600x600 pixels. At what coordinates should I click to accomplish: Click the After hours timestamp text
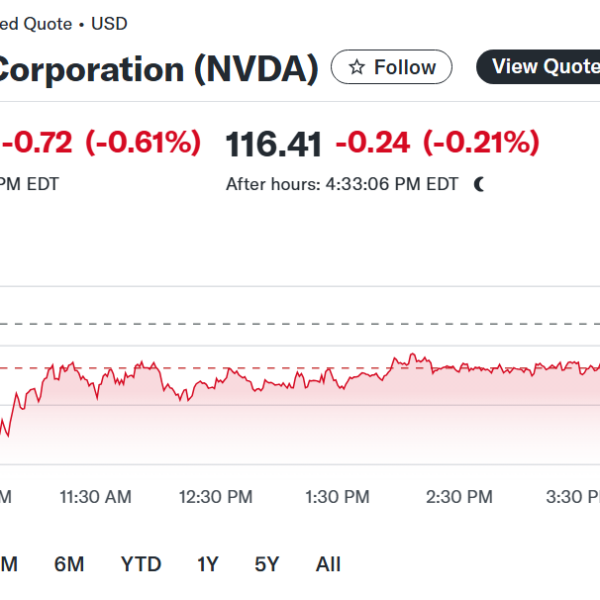pos(342,184)
